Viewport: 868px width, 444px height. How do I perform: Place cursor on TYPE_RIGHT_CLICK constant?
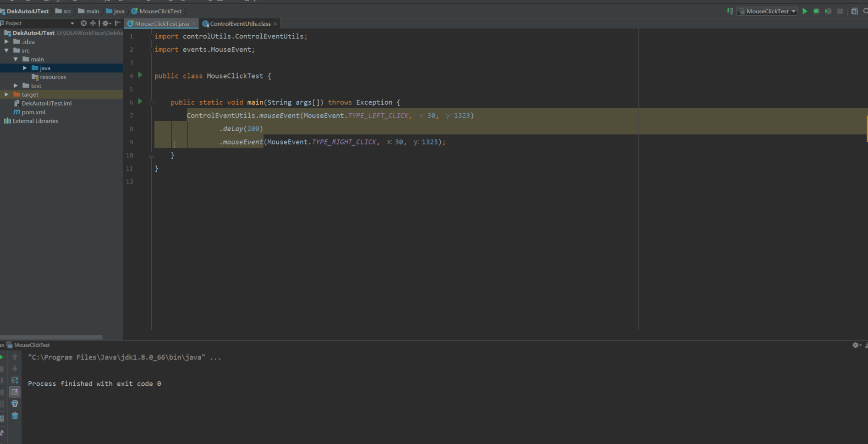point(344,142)
